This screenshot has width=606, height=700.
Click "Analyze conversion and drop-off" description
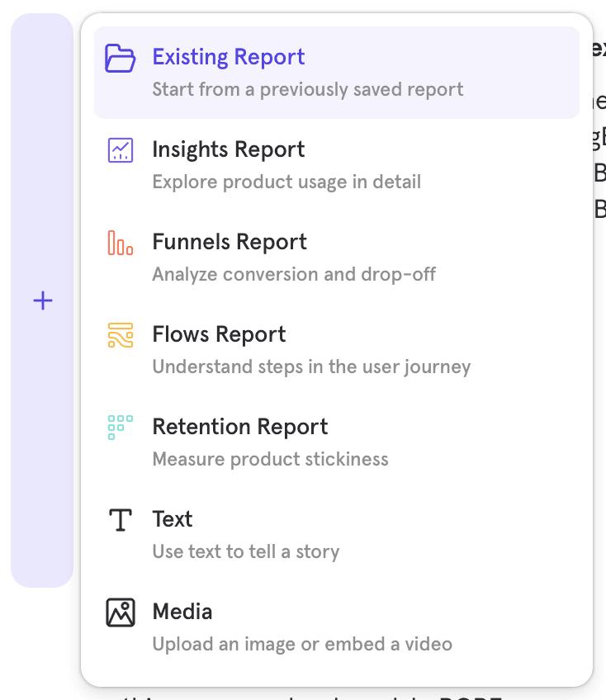tap(294, 274)
